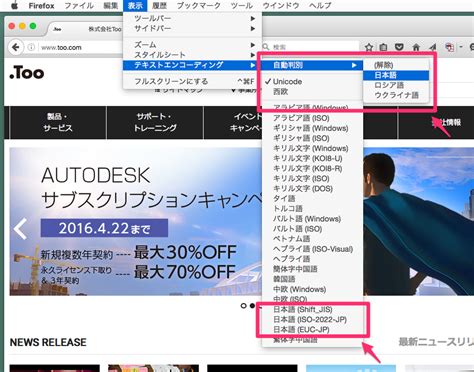474x372 pixels.
Task: Select 西欧 encoding
Action: tap(312, 92)
